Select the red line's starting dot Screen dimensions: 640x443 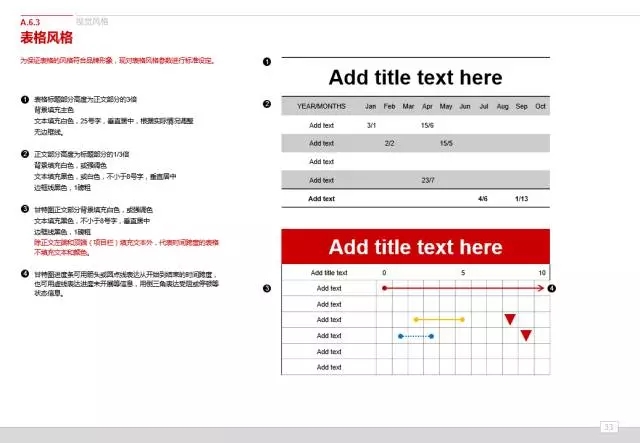tap(384, 288)
